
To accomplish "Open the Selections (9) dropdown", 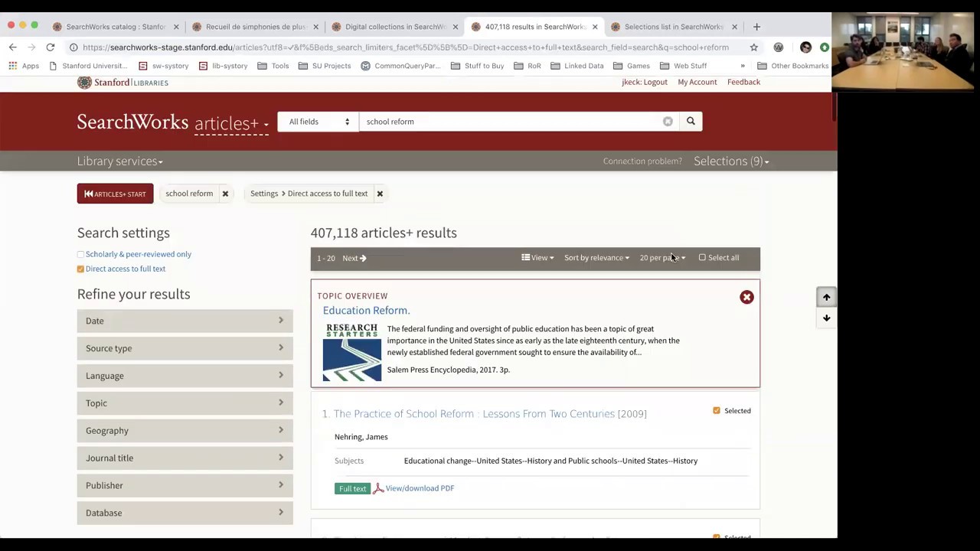I will (x=731, y=161).
